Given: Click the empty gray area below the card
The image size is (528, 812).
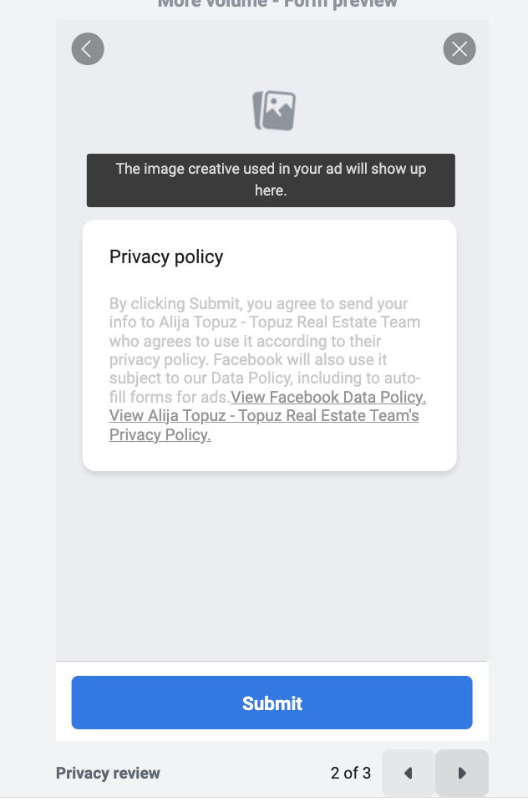Looking at the screenshot, I should (x=272, y=565).
